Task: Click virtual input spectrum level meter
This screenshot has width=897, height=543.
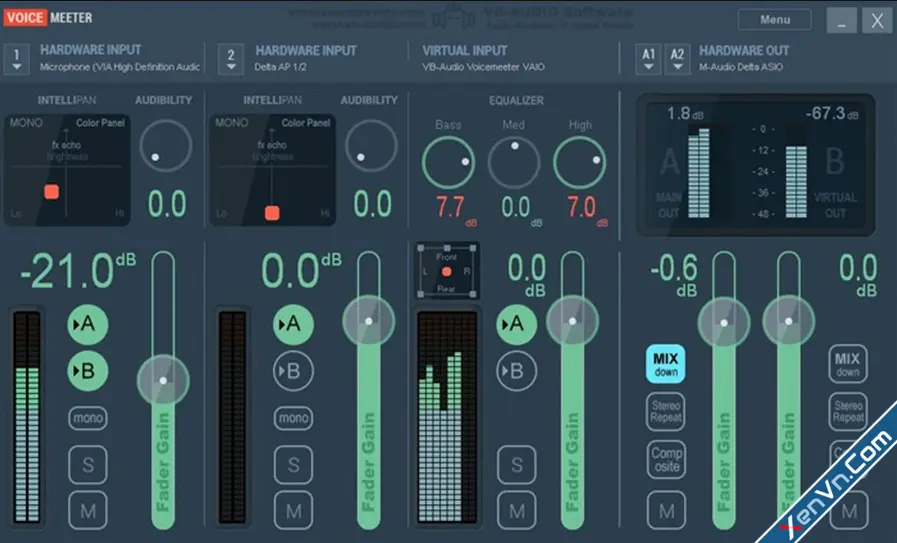Action: pos(447,418)
